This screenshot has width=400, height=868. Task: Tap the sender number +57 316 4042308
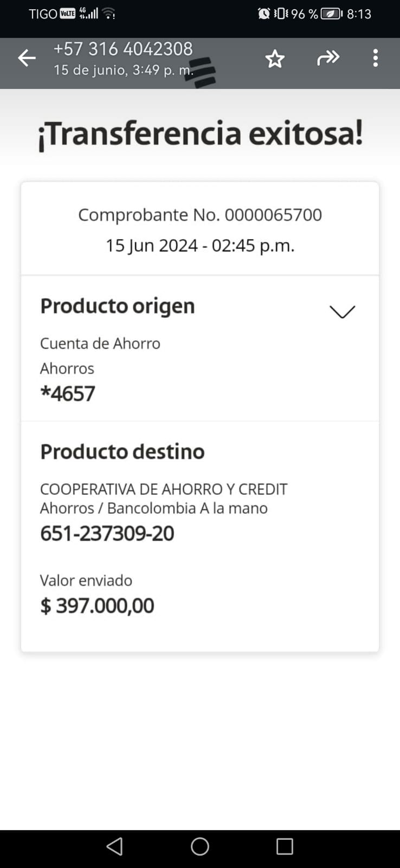[x=123, y=49]
